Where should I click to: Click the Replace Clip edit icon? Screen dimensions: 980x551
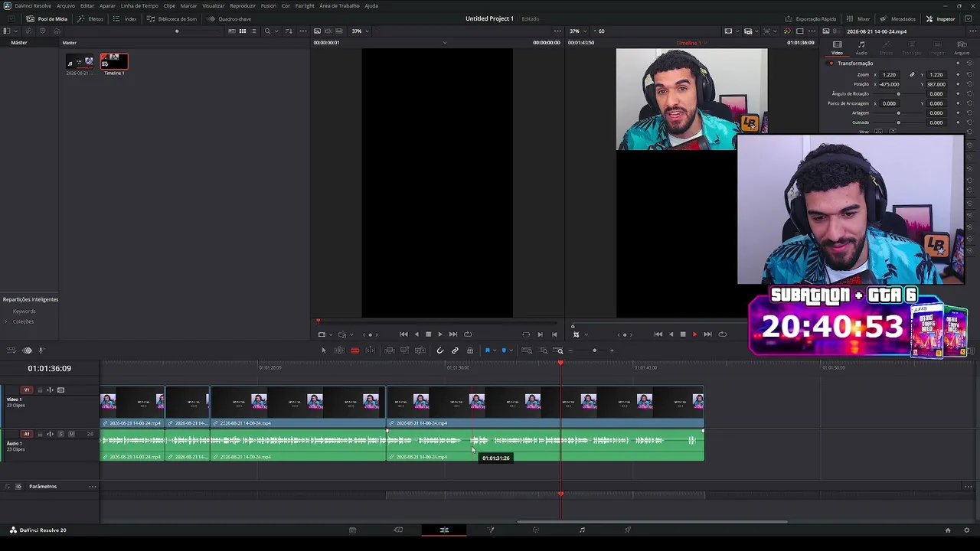(x=420, y=350)
